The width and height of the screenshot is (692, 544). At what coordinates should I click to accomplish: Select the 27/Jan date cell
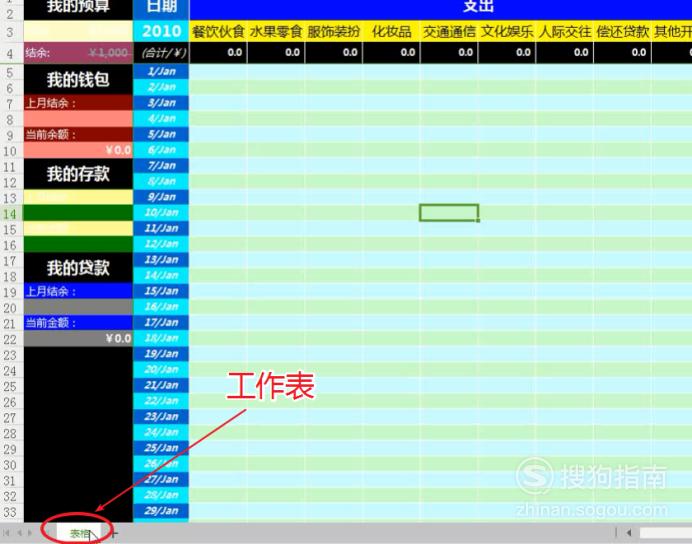(x=161, y=479)
